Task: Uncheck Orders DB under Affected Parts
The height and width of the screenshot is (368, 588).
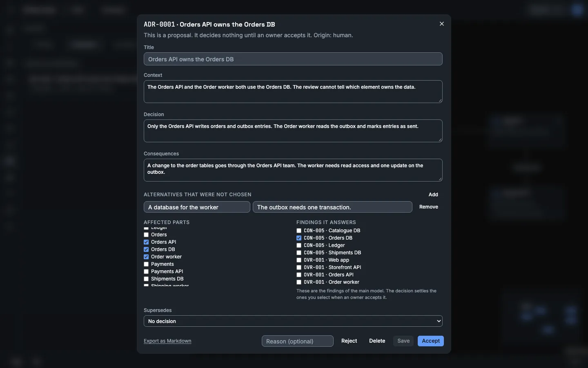Action: click(146, 249)
